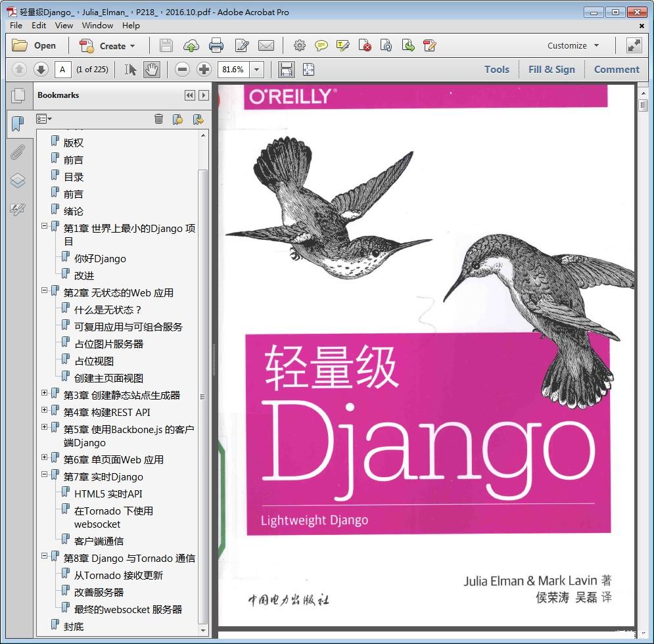Delete the selected bookmark with trash icon

[158, 119]
